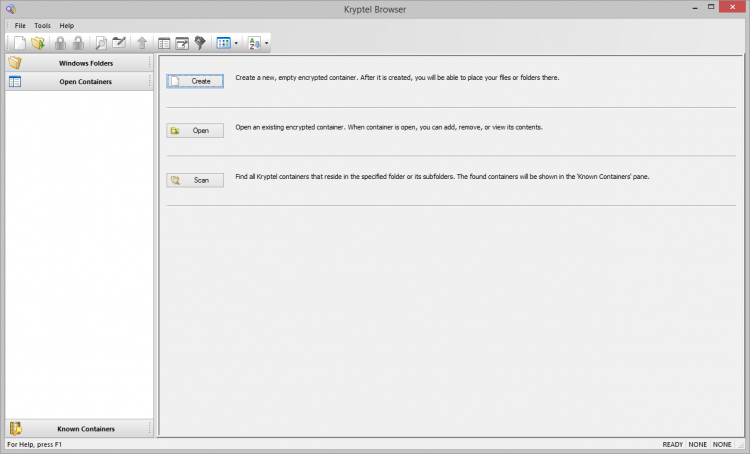Click the view mode grid icon
The width and height of the screenshot is (750, 454).
pyautogui.click(x=223, y=43)
